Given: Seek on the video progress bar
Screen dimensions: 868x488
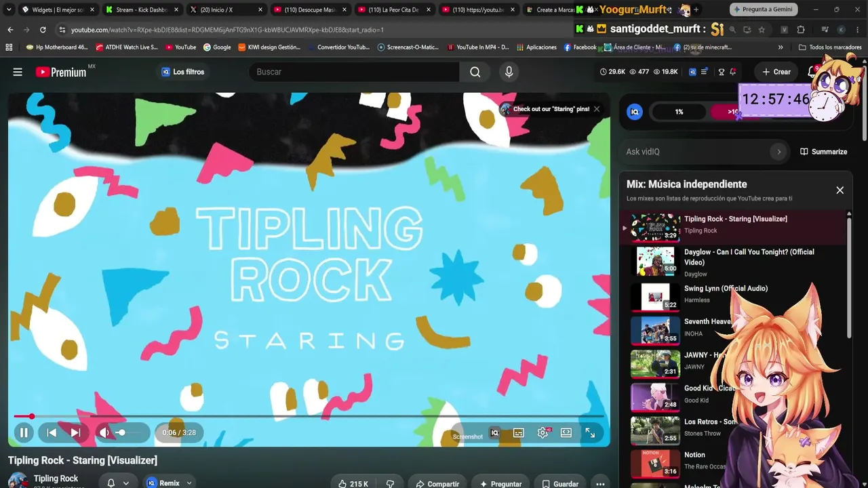Looking at the screenshot, I should coord(309,416).
